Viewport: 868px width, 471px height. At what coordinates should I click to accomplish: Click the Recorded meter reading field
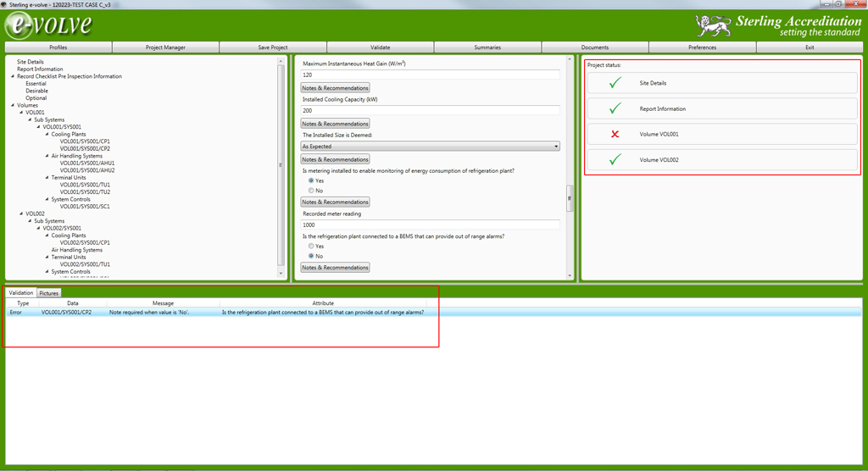pyautogui.click(x=430, y=224)
